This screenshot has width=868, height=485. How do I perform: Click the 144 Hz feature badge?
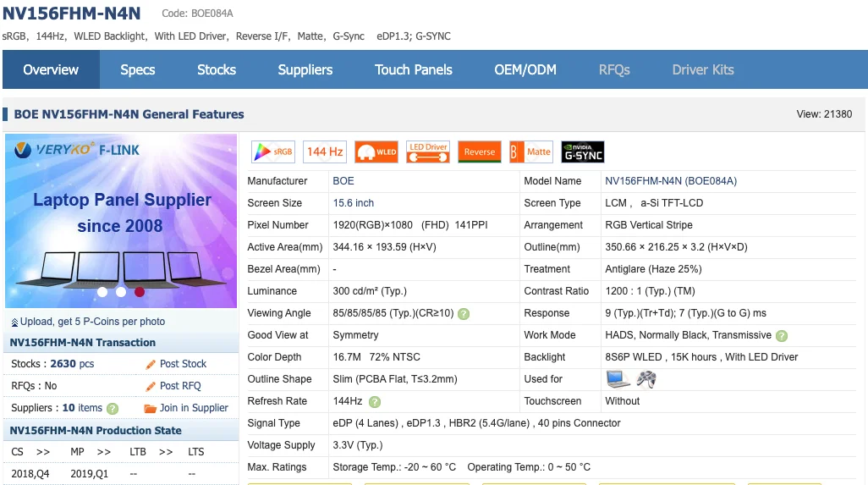click(x=325, y=152)
